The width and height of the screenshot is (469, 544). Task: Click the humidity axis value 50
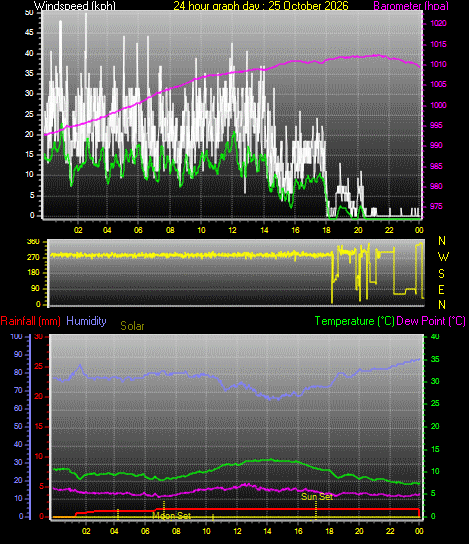tap(18, 426)
